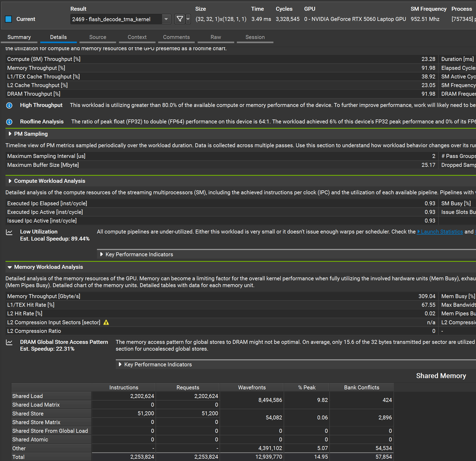Click the Maximum Buffer Size [Mbyte] row
This screenshot has height=461, width=476.
pos(221,165)
